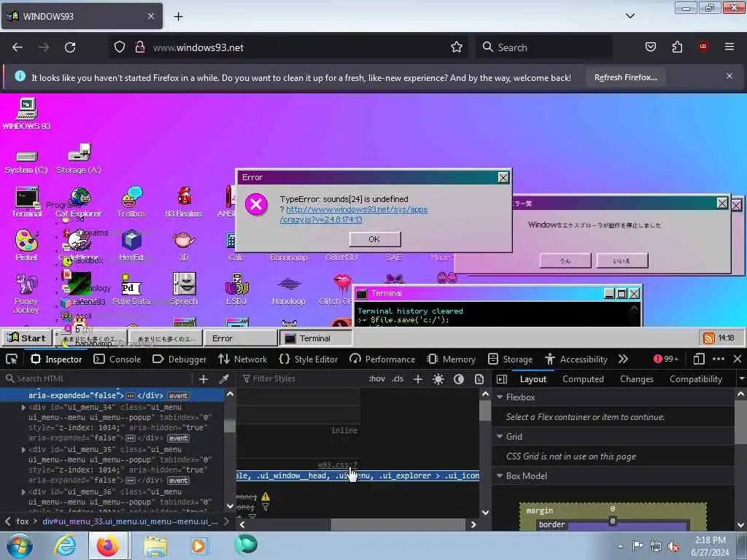Click OK in the Error dialog

(x=374, y=239)
